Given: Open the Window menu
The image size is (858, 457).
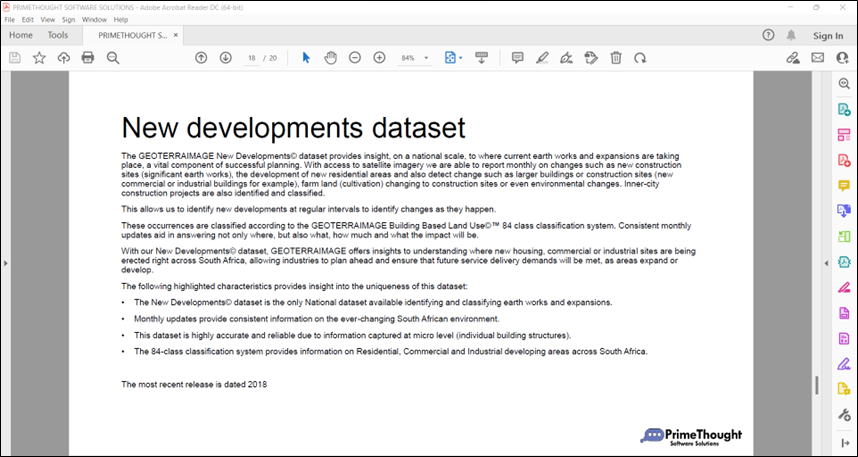Looking at the screenshot, I should pos(94,20).
